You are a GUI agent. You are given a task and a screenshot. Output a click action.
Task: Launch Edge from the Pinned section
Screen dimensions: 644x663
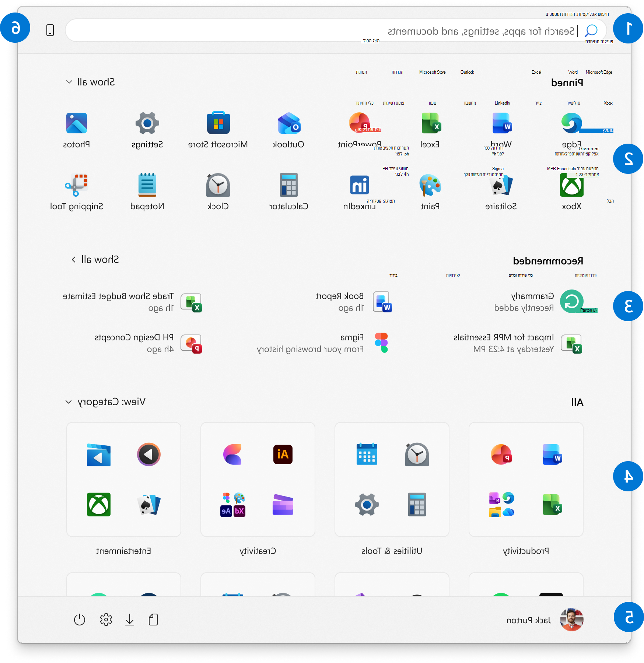(x=572, y=130)
